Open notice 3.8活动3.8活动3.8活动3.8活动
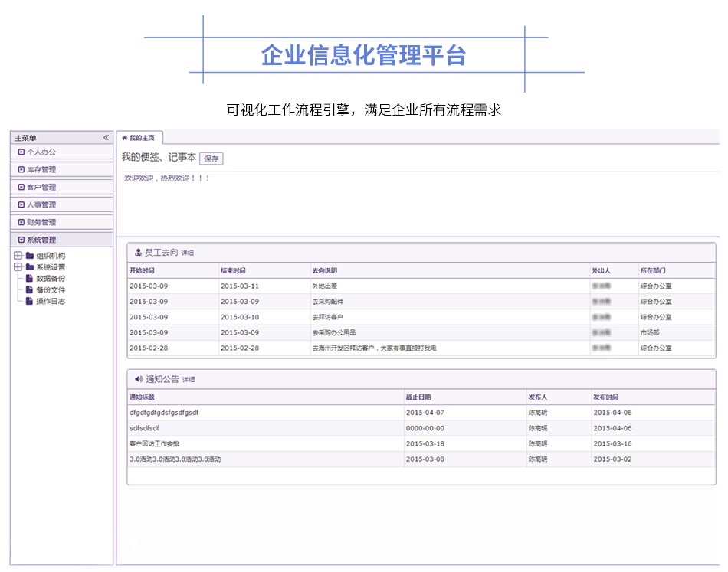 click(x=175, y=459)
